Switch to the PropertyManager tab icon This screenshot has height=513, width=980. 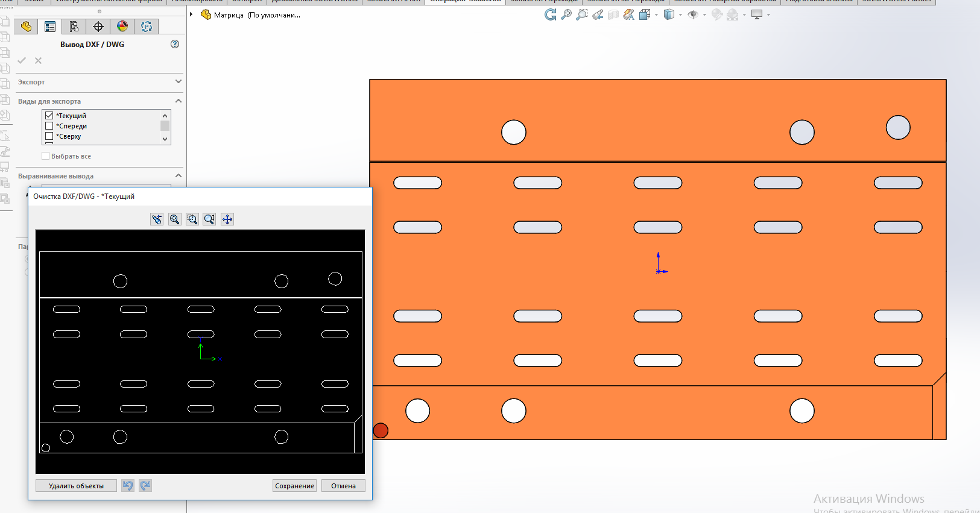point(50,27)
